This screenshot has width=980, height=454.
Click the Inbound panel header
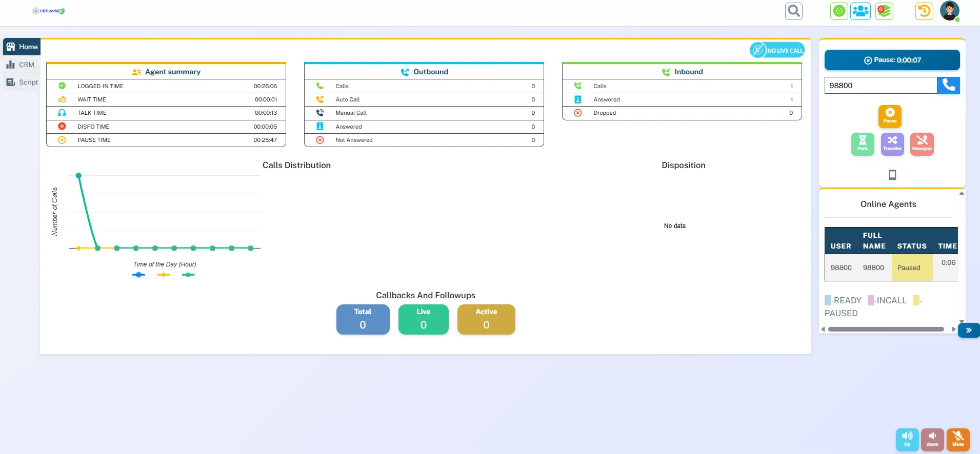[682, 72]
